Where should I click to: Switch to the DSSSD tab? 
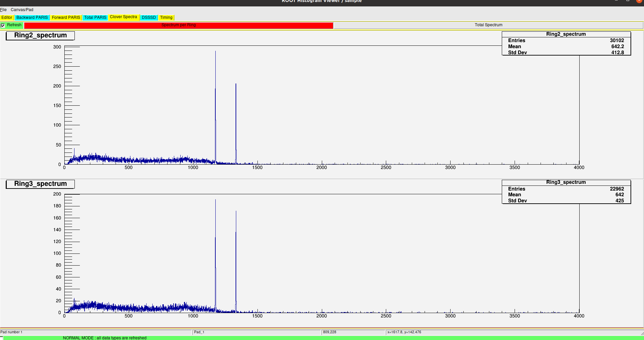149,18
